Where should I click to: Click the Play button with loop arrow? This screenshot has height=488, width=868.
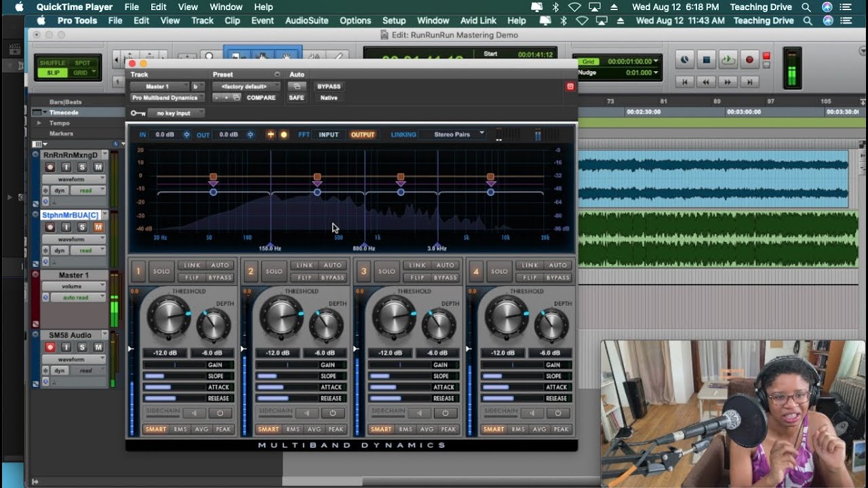pos(728,60)
